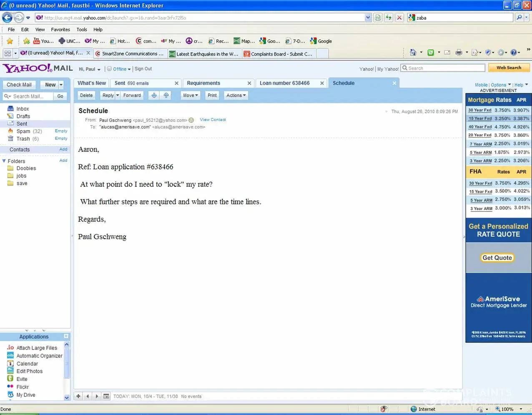Image resolution: width=532 pixels, height=415 pixels.
Task: Click the browser Forward arrow button
Action: [x=19, y=18]
